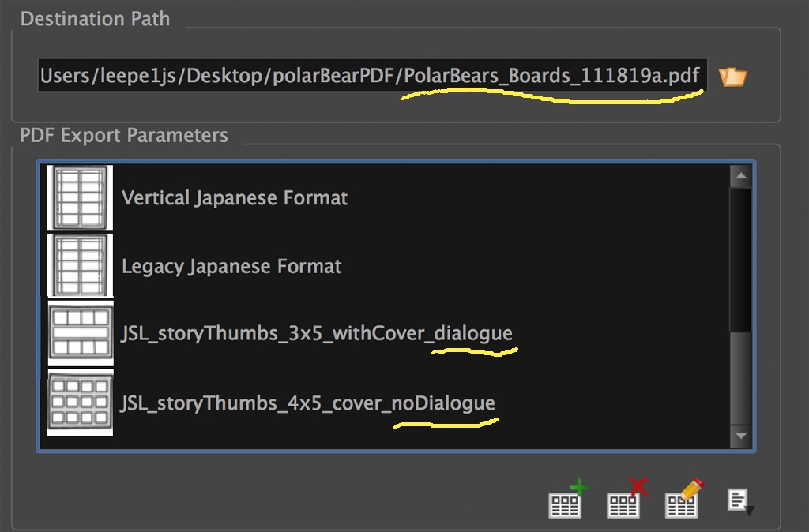Choose JSL_storyThumbs_4x5_cover_noDialogue profile

point(307,403)
